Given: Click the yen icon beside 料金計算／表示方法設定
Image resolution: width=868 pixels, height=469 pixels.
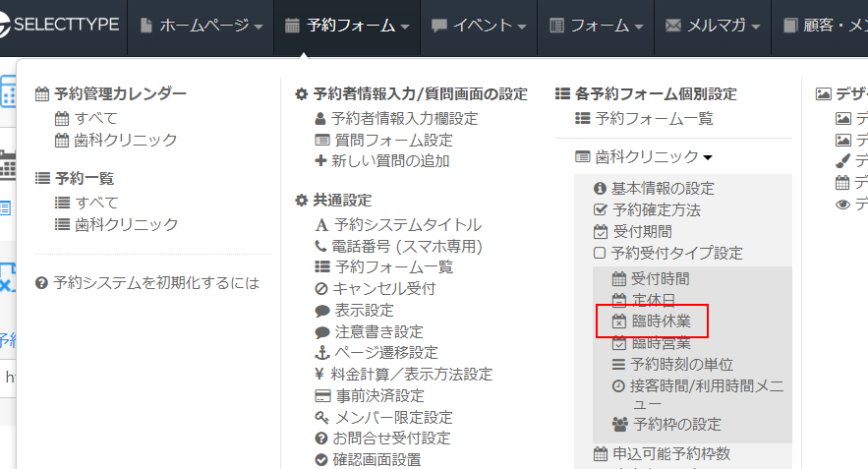Looking at the screenshot, I should pyautogui.click(x=320, y=375).
